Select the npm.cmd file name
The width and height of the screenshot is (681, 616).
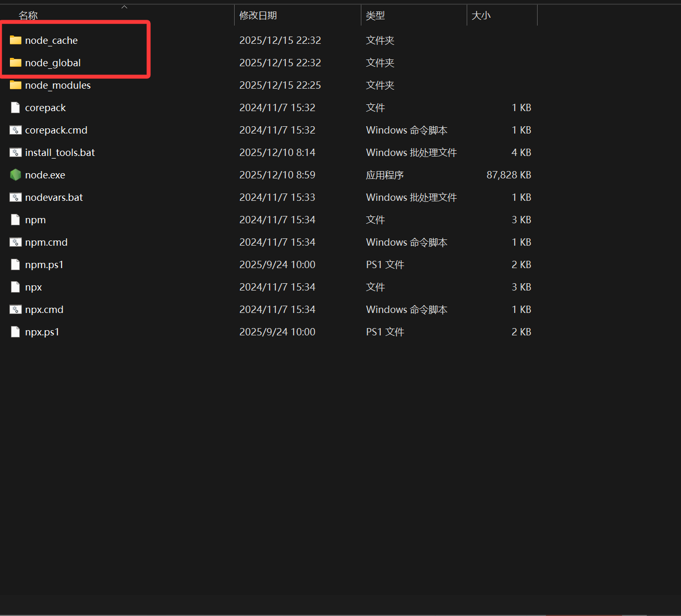tap(46, 242)
